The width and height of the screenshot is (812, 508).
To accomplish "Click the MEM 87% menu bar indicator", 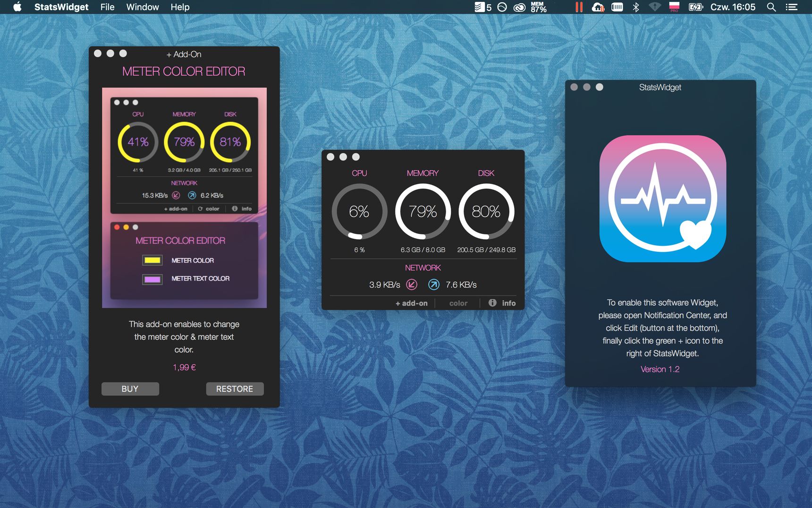I will click(539, 7).
